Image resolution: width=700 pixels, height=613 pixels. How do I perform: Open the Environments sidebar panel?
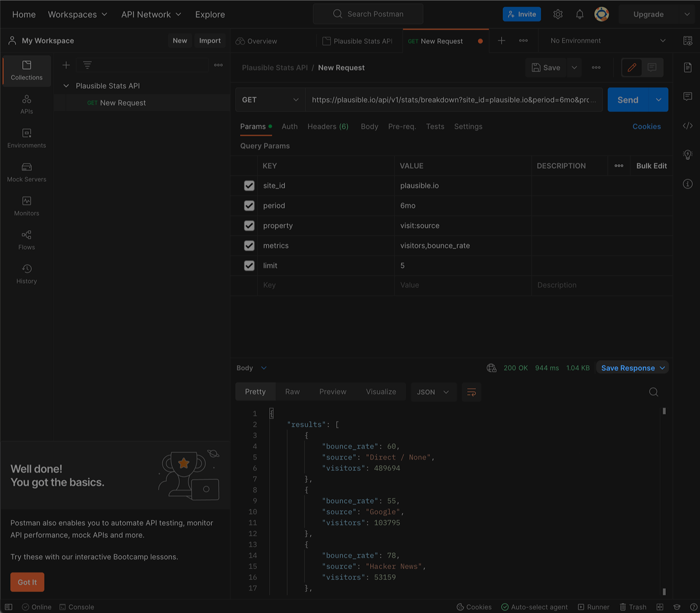pos(26,138)
